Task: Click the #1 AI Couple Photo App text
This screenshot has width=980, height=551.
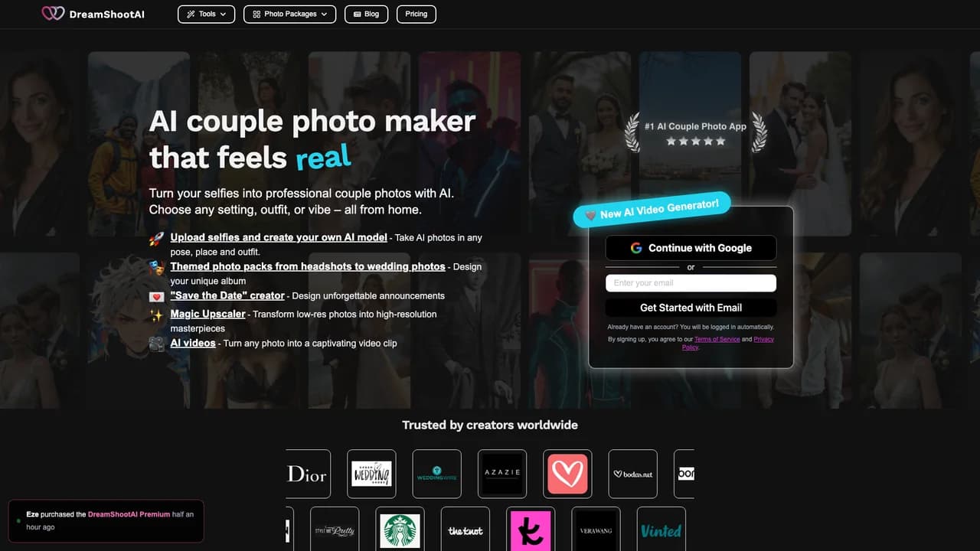Action: click(x=695, y=126)
